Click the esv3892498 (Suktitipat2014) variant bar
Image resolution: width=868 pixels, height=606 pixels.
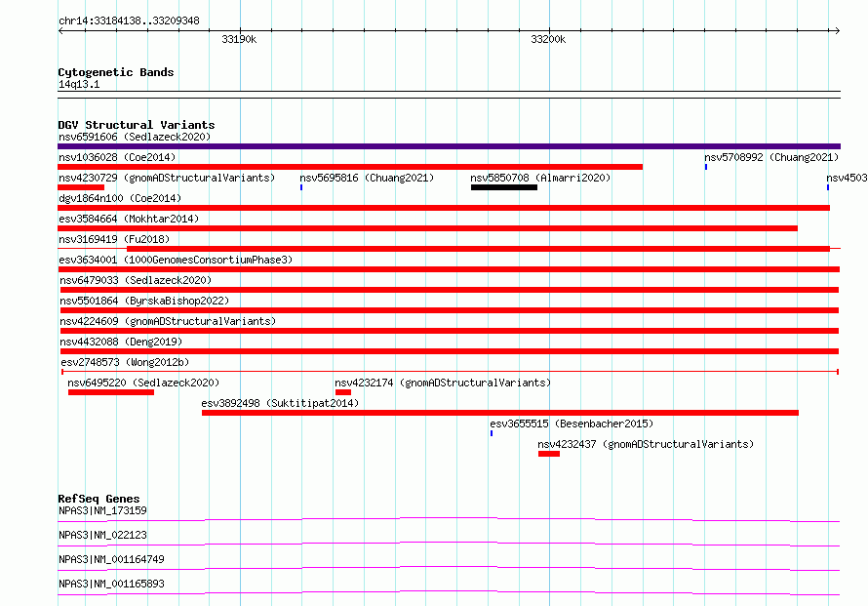500,413
